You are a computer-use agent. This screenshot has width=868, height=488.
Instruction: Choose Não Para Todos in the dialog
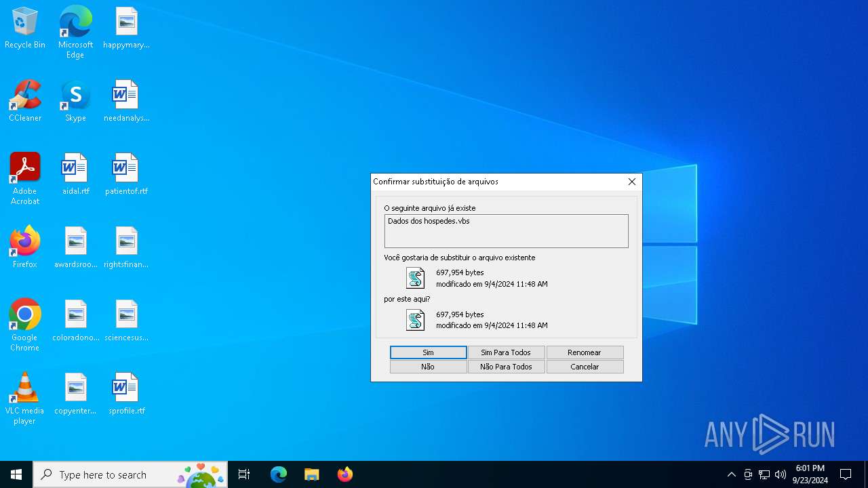[x=506, y=367]
